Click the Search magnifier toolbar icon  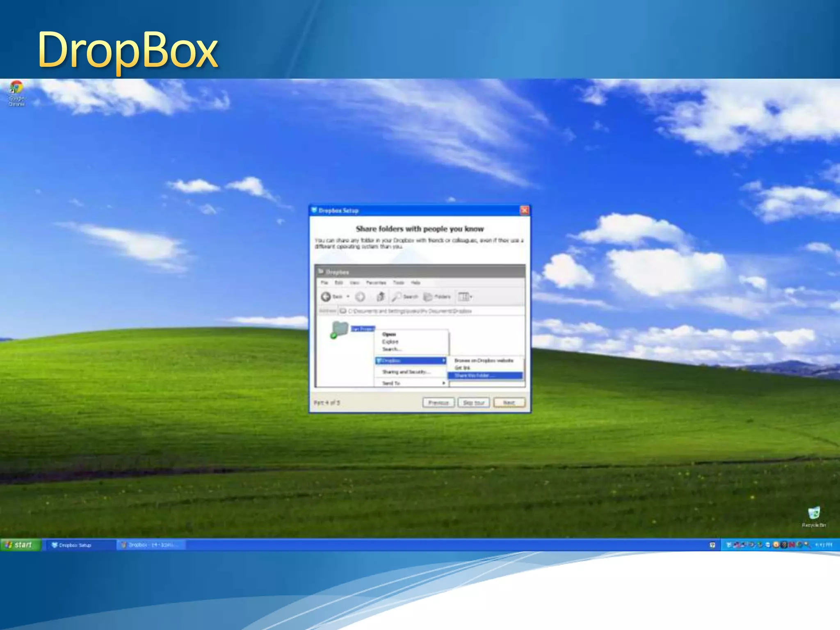[x=397, y=297]
